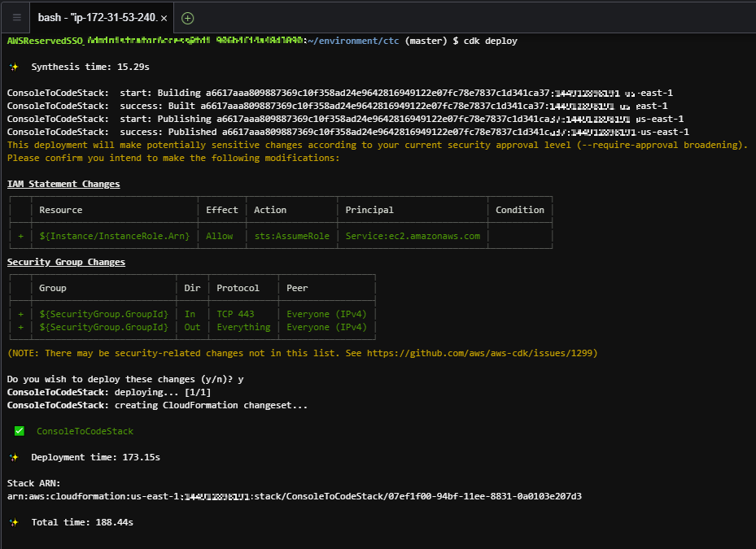Click the green checkmark beside ConsoleToCodeStack
The height and width of the screenshot is (549, 756).
20,431
